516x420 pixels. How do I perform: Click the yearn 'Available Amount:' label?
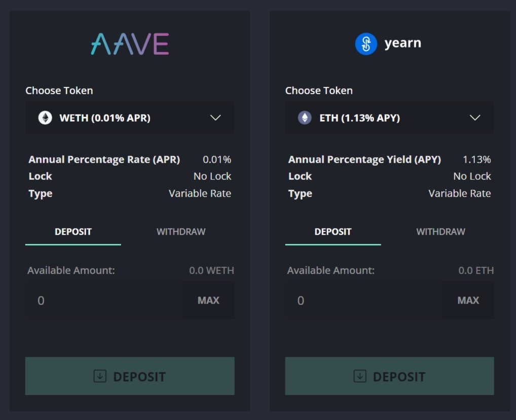(x=330, y=271)
